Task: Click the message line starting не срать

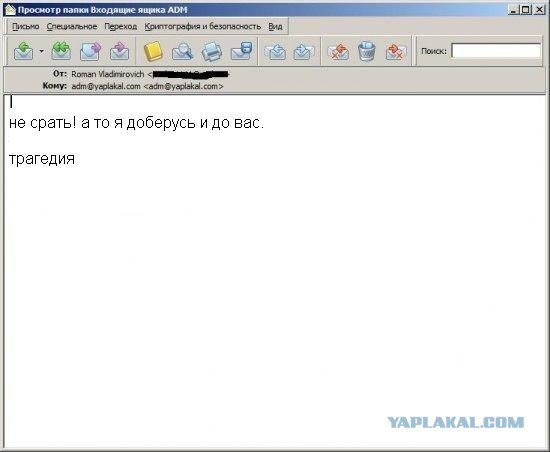Action: (136, 123)
